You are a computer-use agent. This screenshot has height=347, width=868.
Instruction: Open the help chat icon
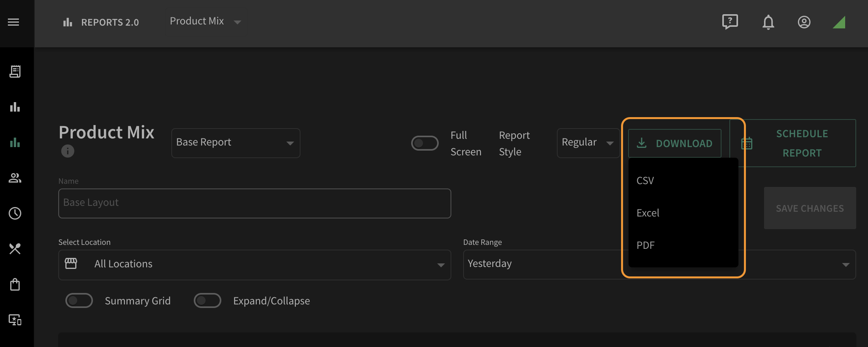(730, 22)
